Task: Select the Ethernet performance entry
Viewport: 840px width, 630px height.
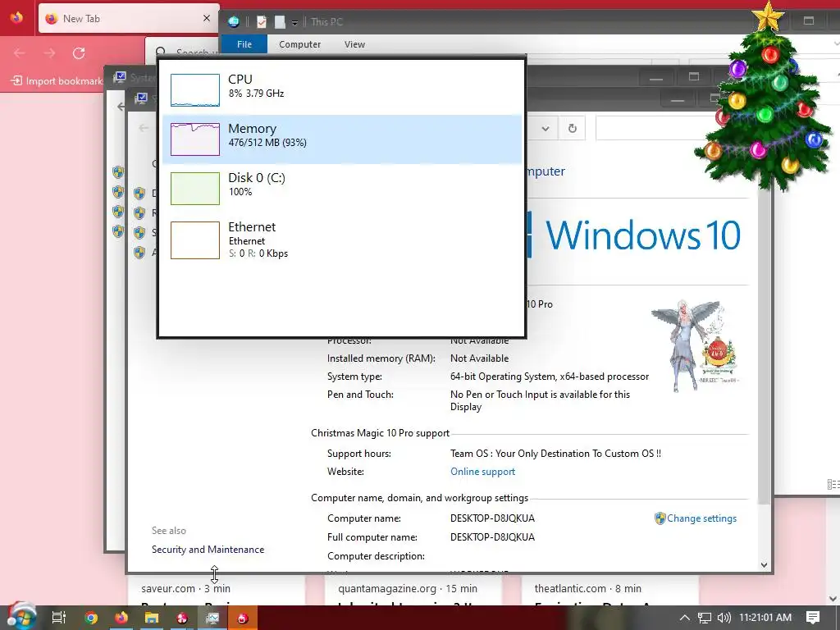Action: click(342, 240)
